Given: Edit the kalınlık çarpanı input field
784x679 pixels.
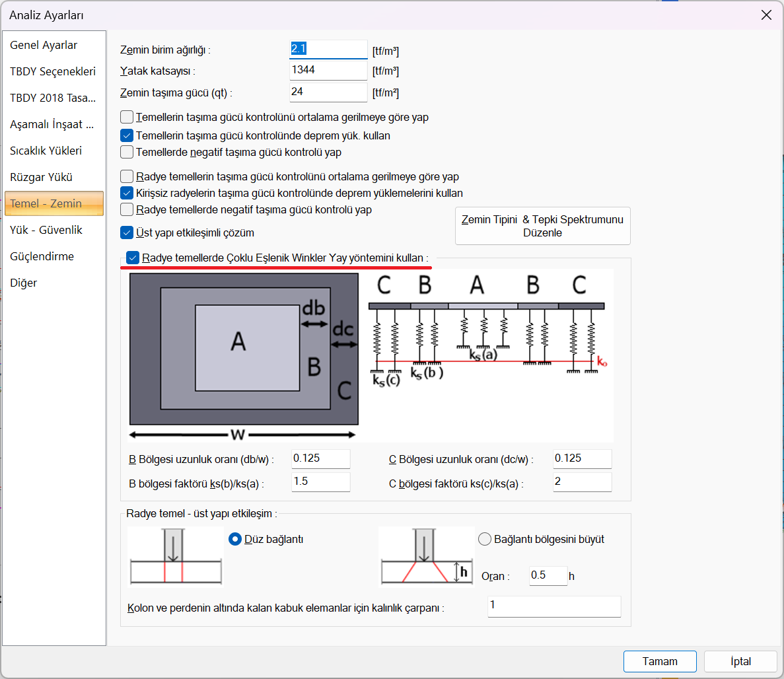Looking at the screenshot, I should pyautogui.click(x=554, y=606).
